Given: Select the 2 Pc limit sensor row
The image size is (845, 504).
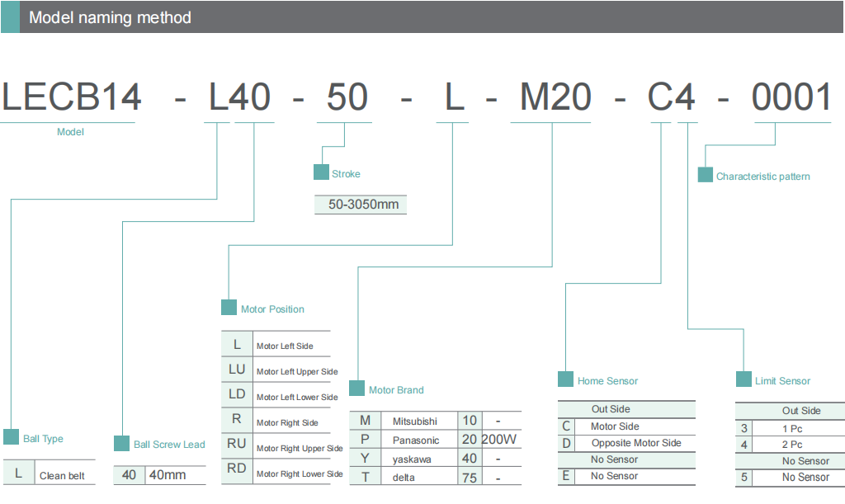Looking at the screenshot, I should coord(791,445).
